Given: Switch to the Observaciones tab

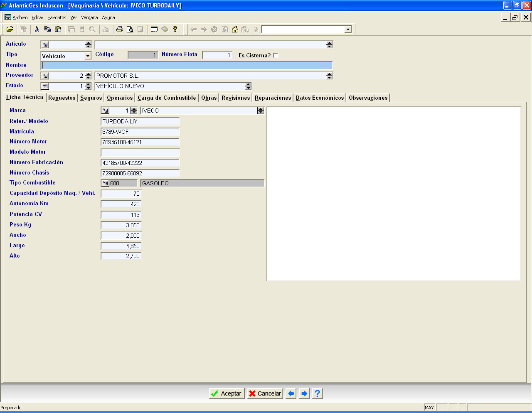Looking at the screenshot, I should [x=368, y=98].
